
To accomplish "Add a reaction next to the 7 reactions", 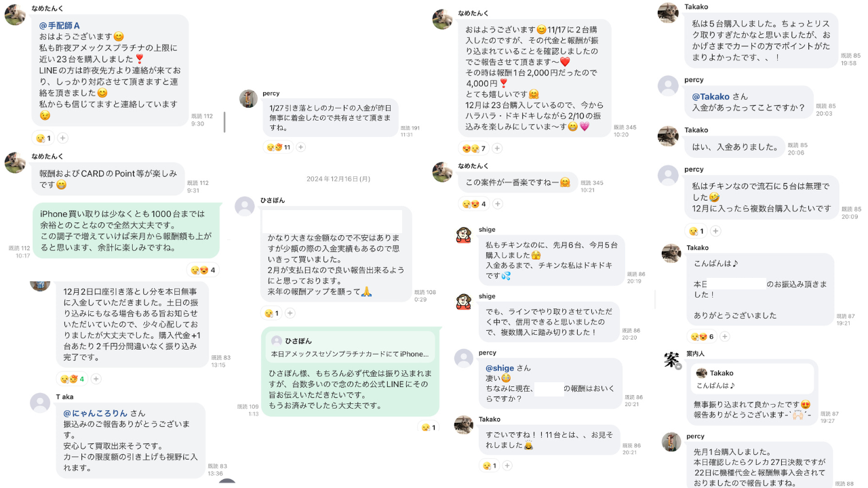I will tap(497, 148).
